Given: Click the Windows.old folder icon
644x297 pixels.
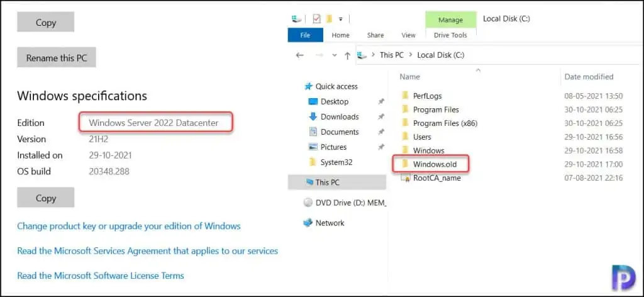Looking at the screenshot, I should [x=406, y=164].
